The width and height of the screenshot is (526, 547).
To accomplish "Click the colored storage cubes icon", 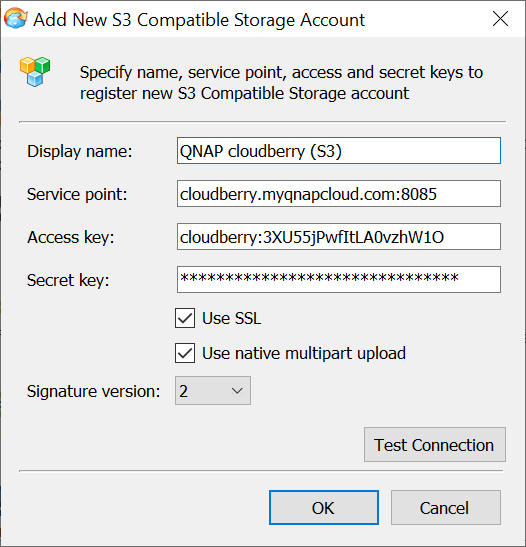I will coord(35,72).
